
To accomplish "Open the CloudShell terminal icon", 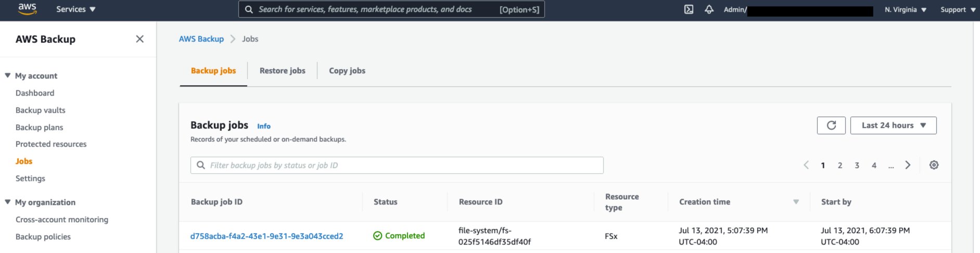I will (x=689, y=9).
